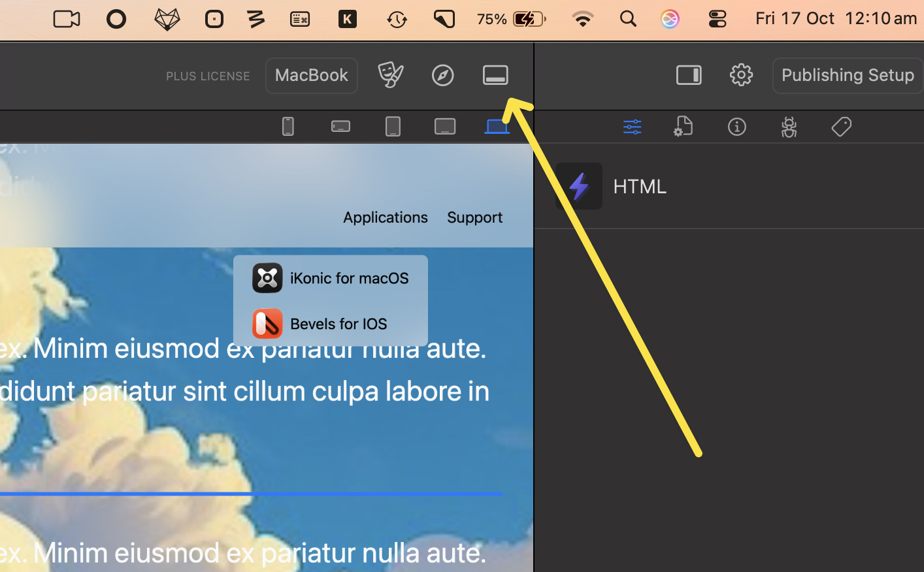Screen dimensions: 924x572
Task: Select the portrait tablet breakpoint
Action: (393, 126)
